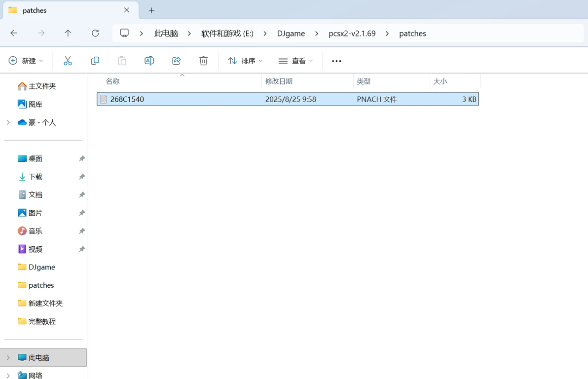The width and height of the screenshot is (588, 379).
Task: Open the 新建 dropdown menu
Action: coord(26,61)
